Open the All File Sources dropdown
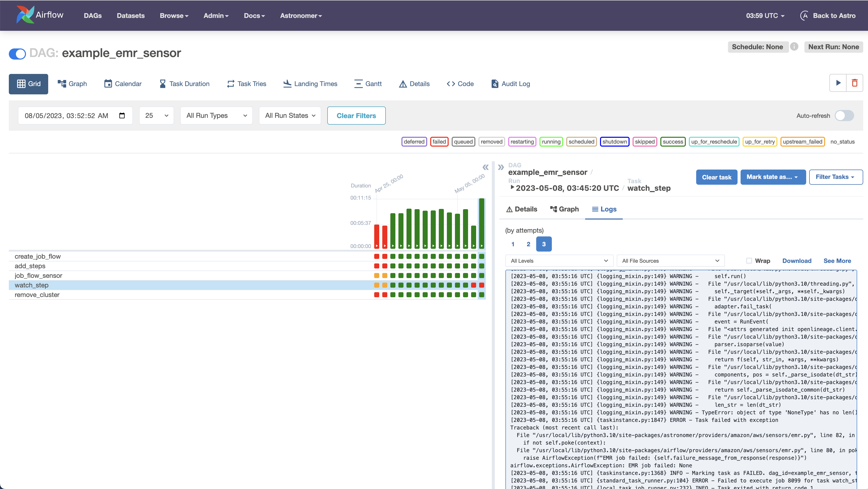The image size is (868, 489). (670, 260)
